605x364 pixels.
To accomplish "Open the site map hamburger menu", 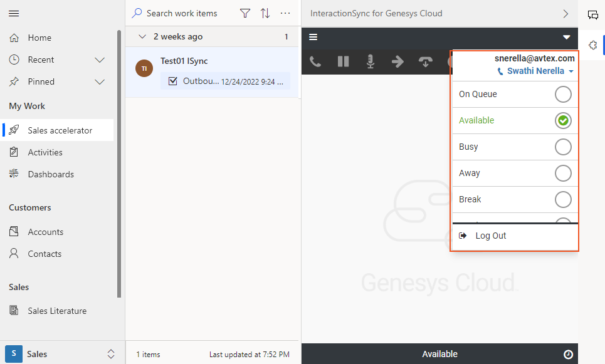I will point(14,14).
